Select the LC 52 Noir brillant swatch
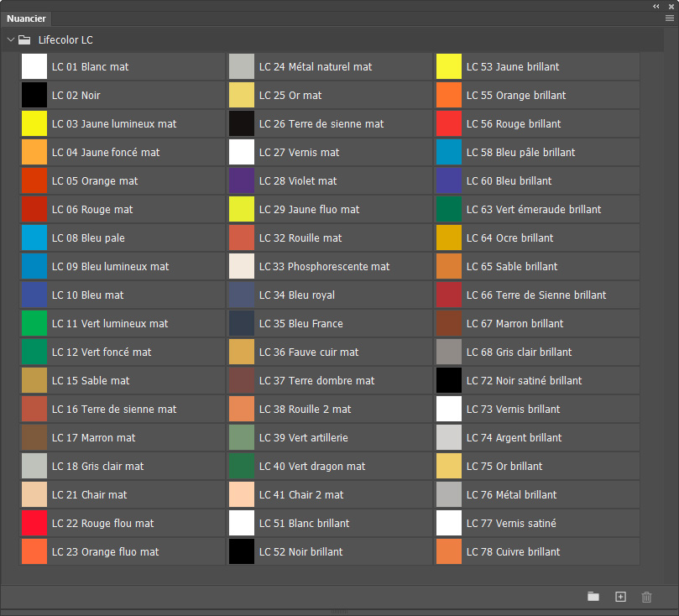The height and width of the screenshot is (616, 679). coord(242,552)
